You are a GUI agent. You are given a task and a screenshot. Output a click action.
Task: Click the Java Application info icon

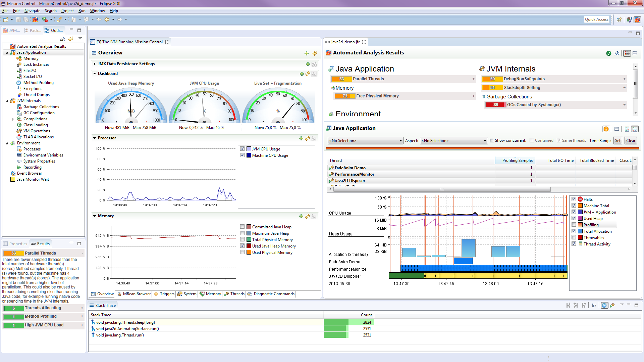pyautogui.click(x=606, y=129)
